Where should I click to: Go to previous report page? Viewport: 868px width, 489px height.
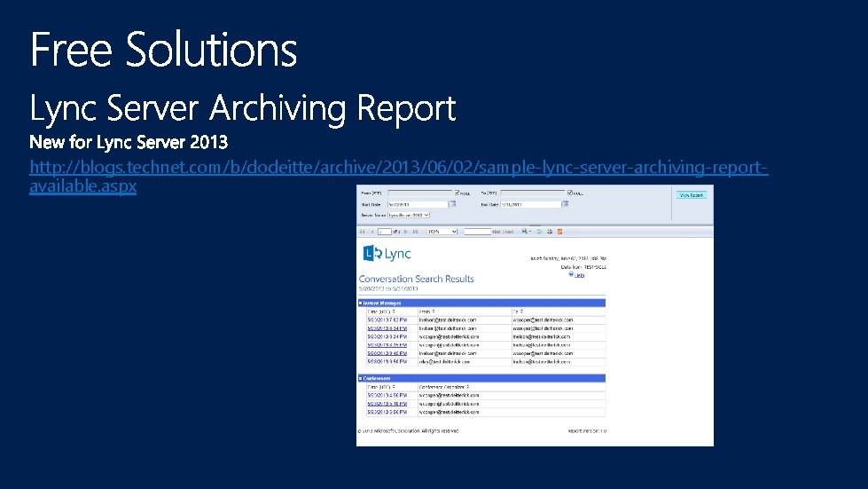coord(372,232)
